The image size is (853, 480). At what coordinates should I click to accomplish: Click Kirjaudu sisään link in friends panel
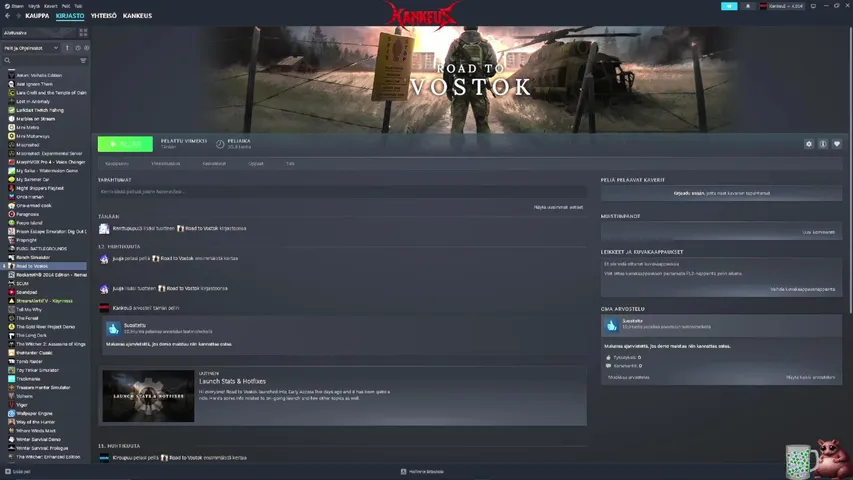[x=689, y=193]
